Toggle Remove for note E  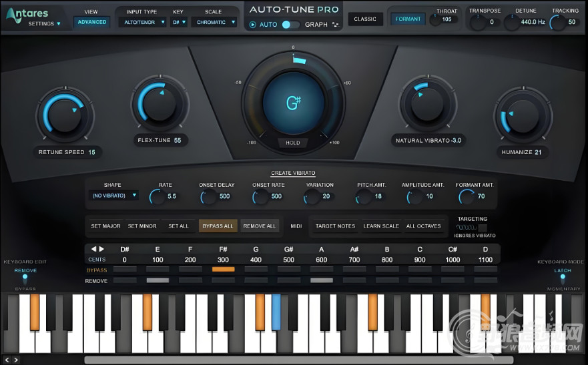pos(158,280)
